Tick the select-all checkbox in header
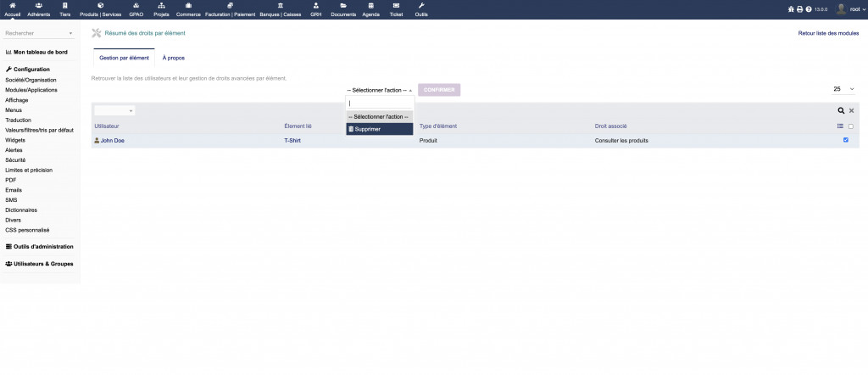This screenshot has width=868, height=375. click(x=851, y=126)
